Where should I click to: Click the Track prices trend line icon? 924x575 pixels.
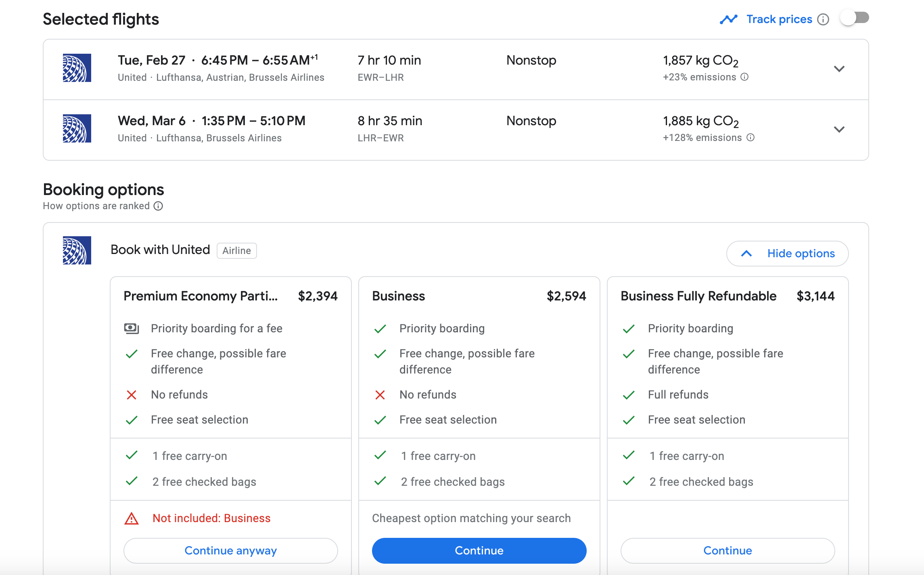tap(729, 19)
